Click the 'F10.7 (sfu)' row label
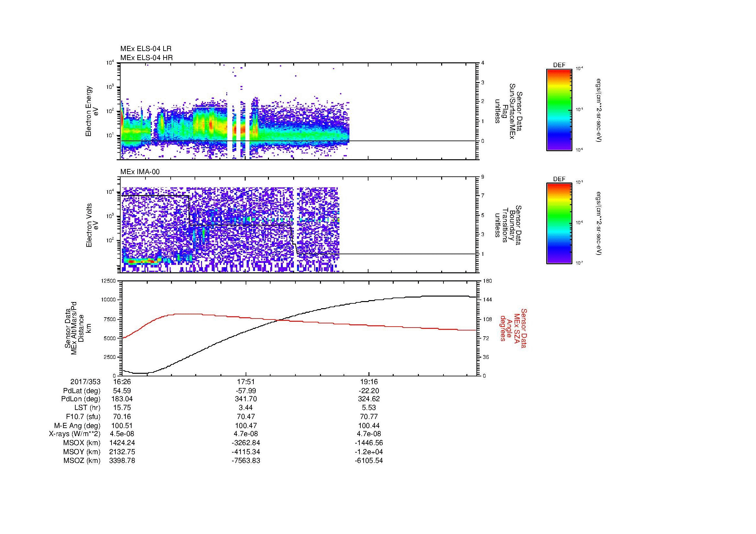Viewport: 756px width, 534px height. click(x=83, y=416)
